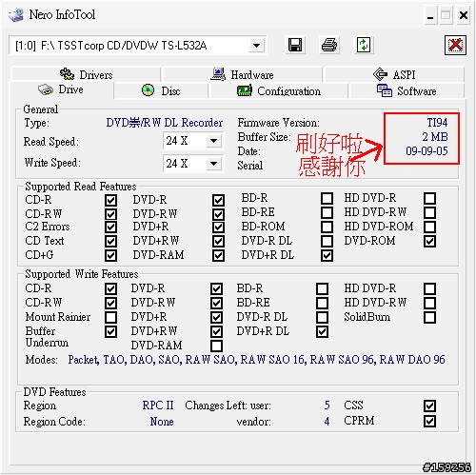The height and width of the screenshot is (475, 476).
Task: Click the red X exit button
Action: tap(455, 45)
